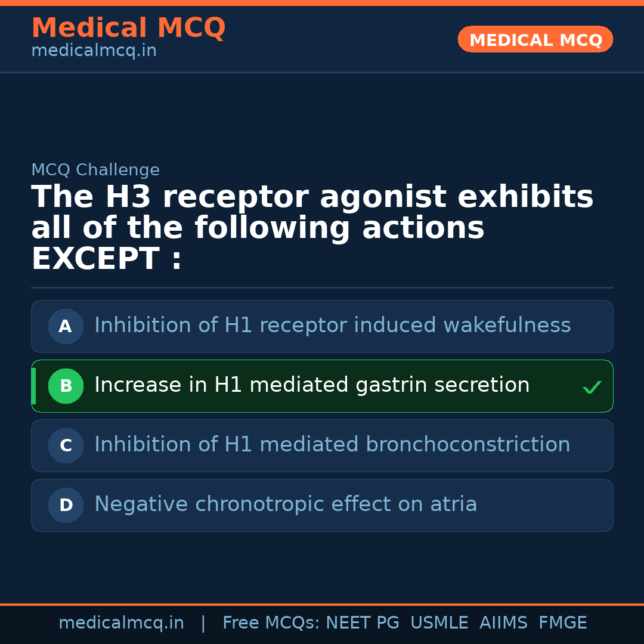Pick 'Increase in H1 mediated gastrin secretion'
This screenshot has height=644, width=644.
(x=312, y=385)
